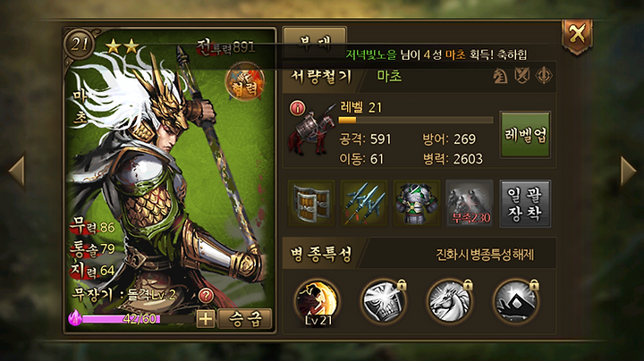
Task: Click the red info icon on cavalry unit
Action: tap(297, 108)
